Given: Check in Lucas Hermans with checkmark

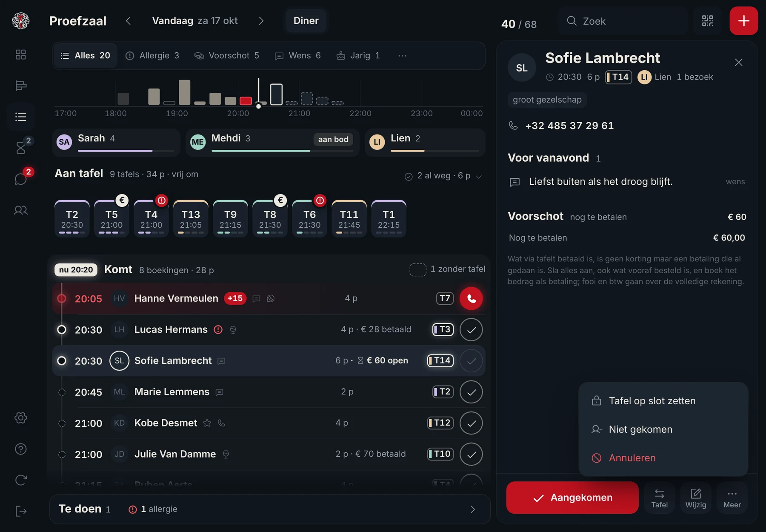Looking at the screenshot, I should 471,329.
